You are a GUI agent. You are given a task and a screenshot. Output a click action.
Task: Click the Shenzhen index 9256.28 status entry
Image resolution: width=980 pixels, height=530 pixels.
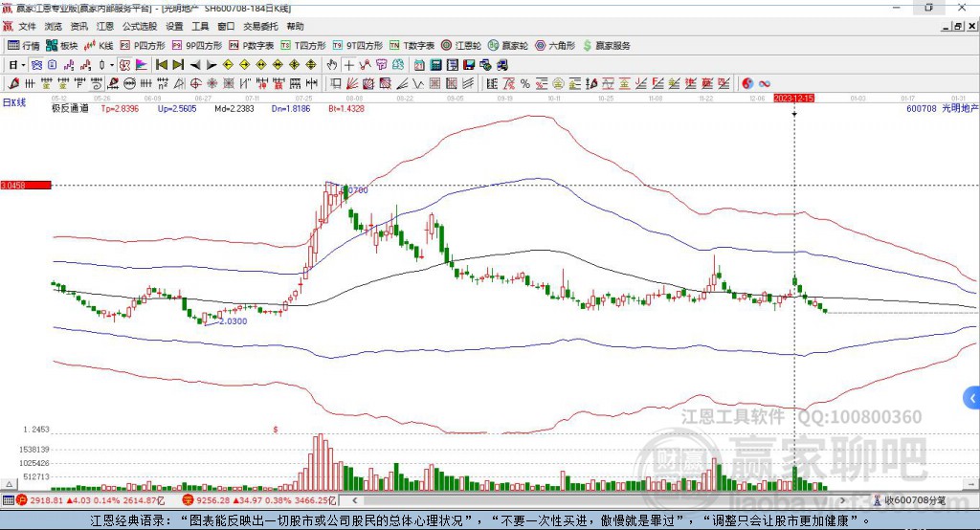(x=258, y=500)
